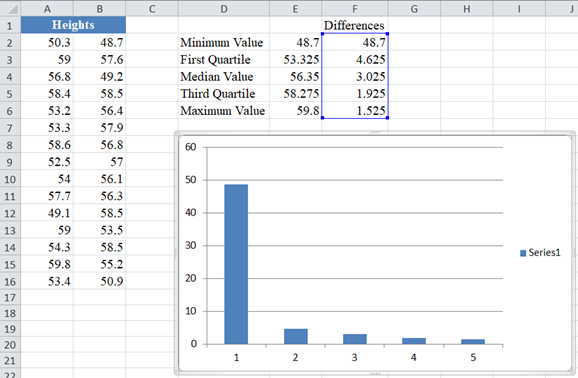578x378 pixels.
Task: Select cell B6 with value 56.4
Action: pyautogui.click(x=100, y=111)
